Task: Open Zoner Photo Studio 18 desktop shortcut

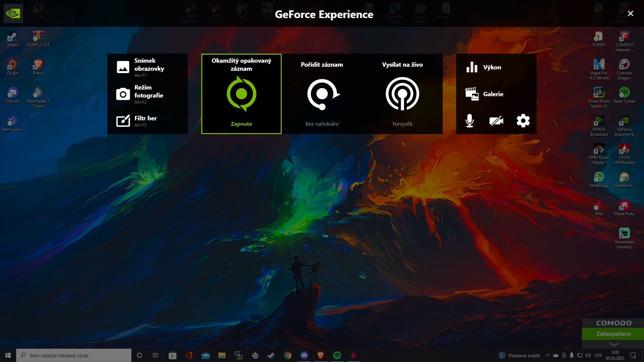Action: tap(599, 98)
